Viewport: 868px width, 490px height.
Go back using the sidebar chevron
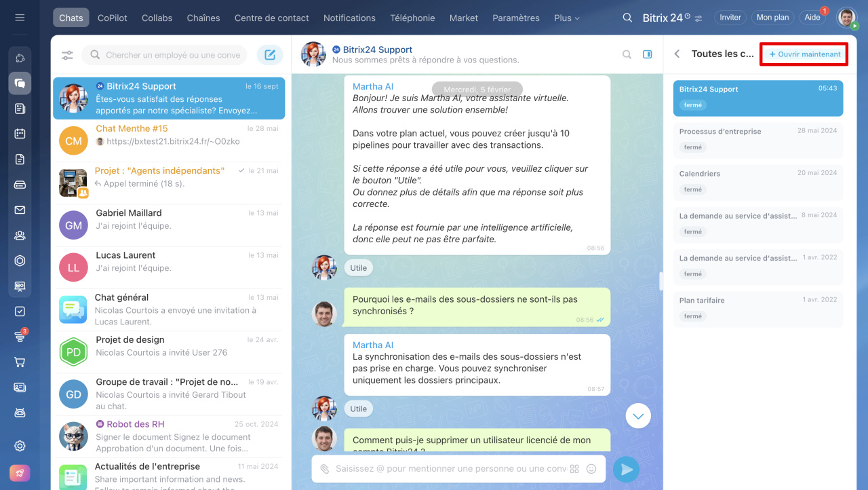point(677,54)
